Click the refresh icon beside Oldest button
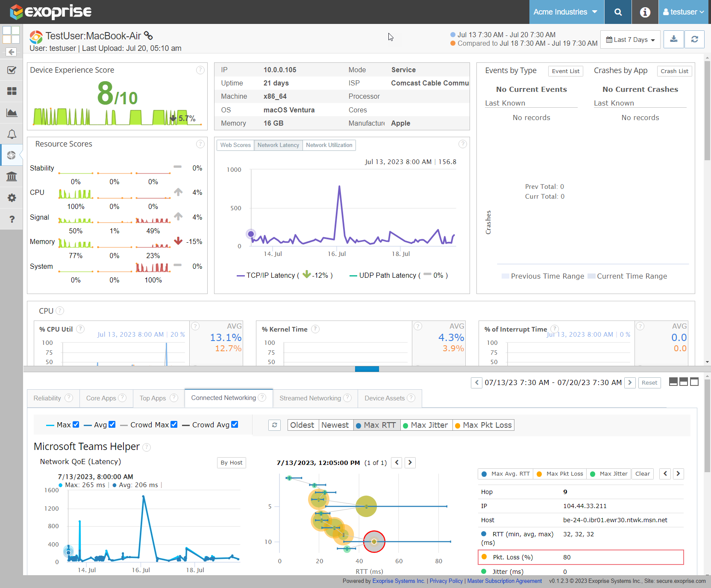This screenshot has height=588, width=711. [274, 425]
